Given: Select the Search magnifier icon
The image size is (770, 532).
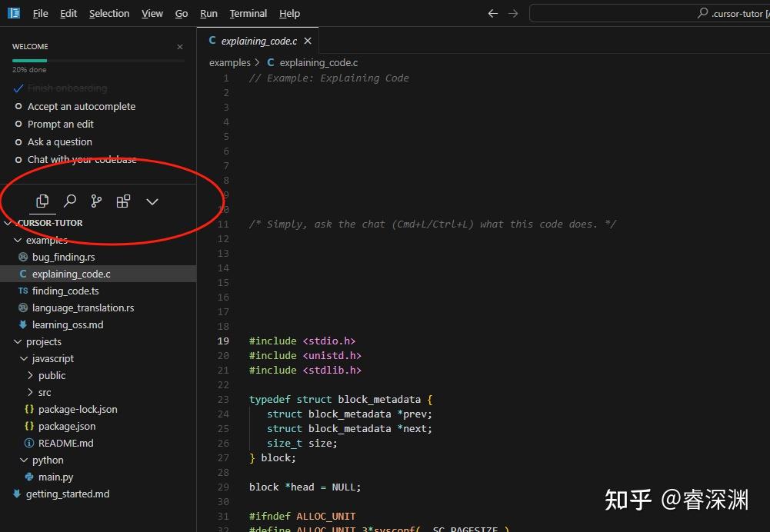Looking at the screenshot, I should (x=69, y=201).
